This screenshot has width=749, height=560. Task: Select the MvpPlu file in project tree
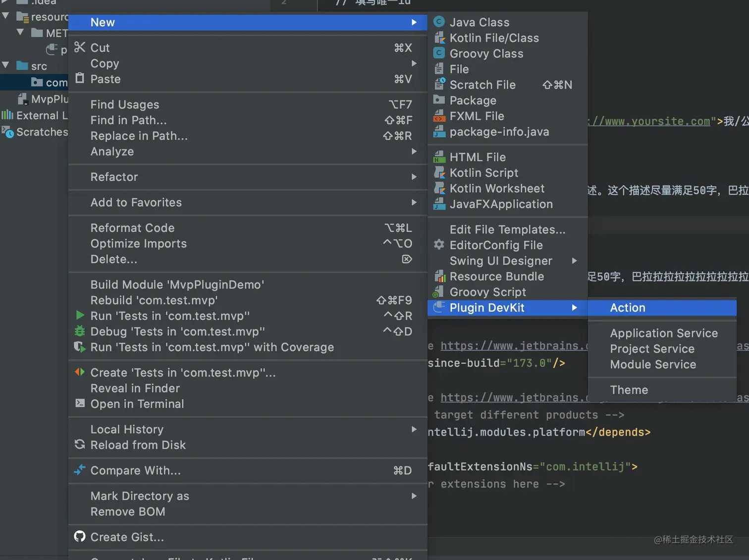point(43,99)
